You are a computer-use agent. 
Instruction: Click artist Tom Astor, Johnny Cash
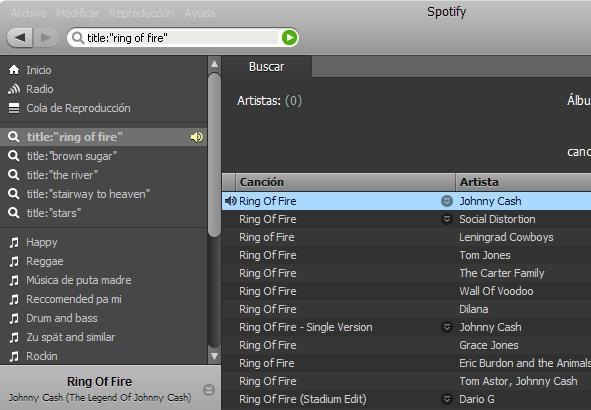pyautogui.click(x=518, y=381)
